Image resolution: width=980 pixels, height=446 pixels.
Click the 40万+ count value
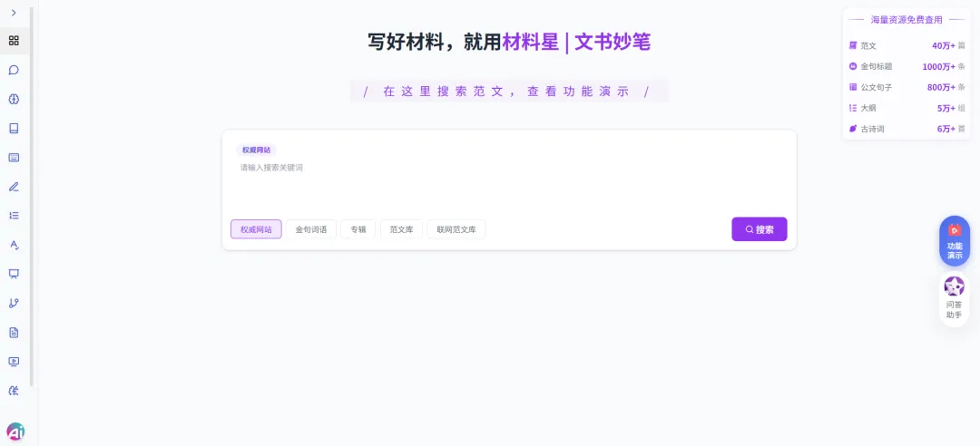(944, 45)
